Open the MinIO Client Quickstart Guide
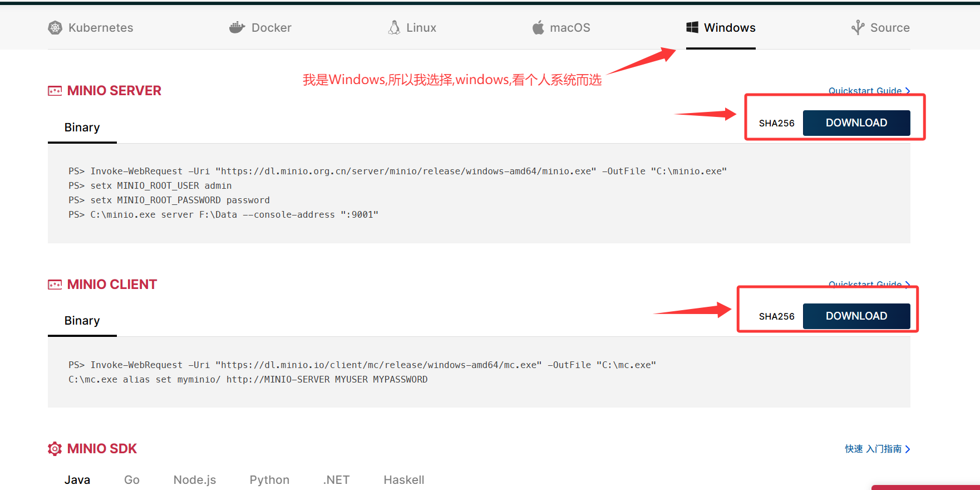980x490 pixels. point(869,284)
